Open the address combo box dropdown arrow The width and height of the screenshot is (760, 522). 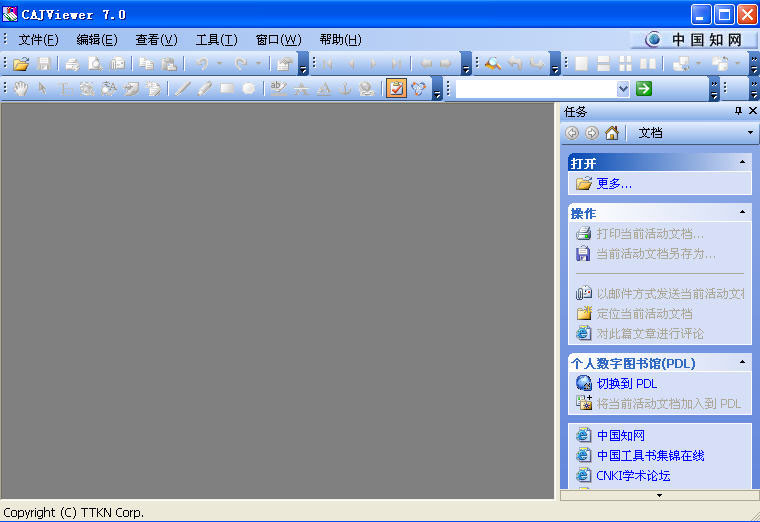click(623, 89)
